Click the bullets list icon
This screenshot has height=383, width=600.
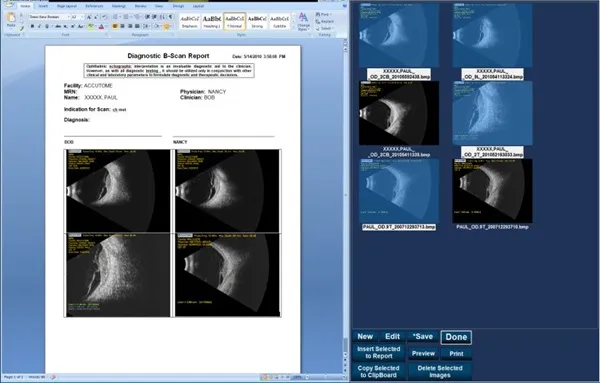pyautogui.click(x=116, y=17)
